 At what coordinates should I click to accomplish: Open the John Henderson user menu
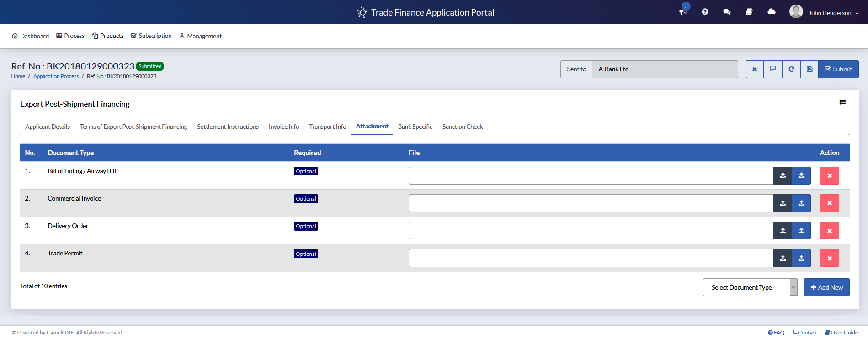click(824, 12)
